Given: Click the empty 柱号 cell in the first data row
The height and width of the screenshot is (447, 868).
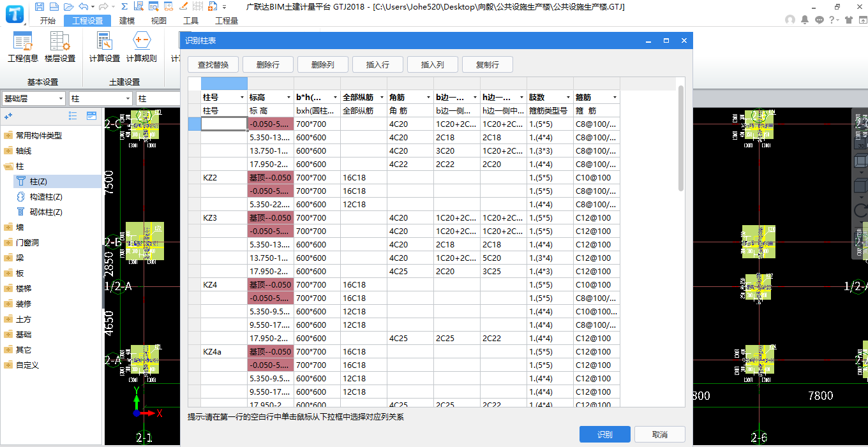Looking at the screenshot, I should coord(224,124).
